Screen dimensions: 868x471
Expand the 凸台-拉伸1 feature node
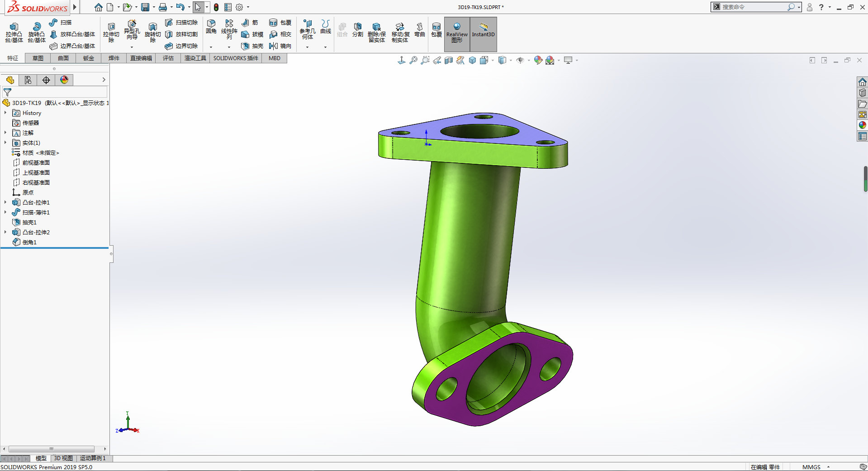coord(5,202)
